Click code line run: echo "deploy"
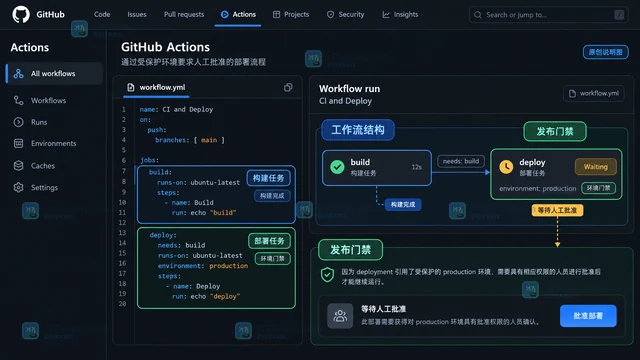The width and height of the screenshot is (640, 360). [206, 296]
